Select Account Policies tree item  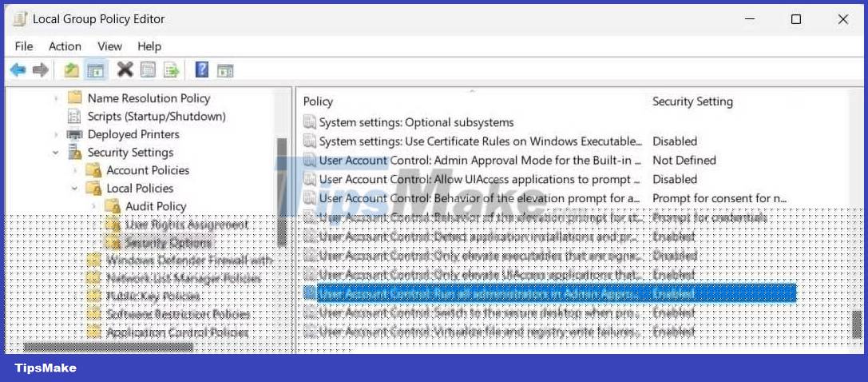(148, 170)
